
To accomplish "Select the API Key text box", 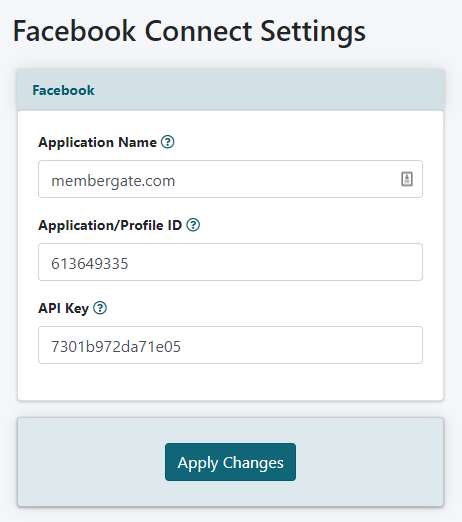I will click(x=230, y=345).
